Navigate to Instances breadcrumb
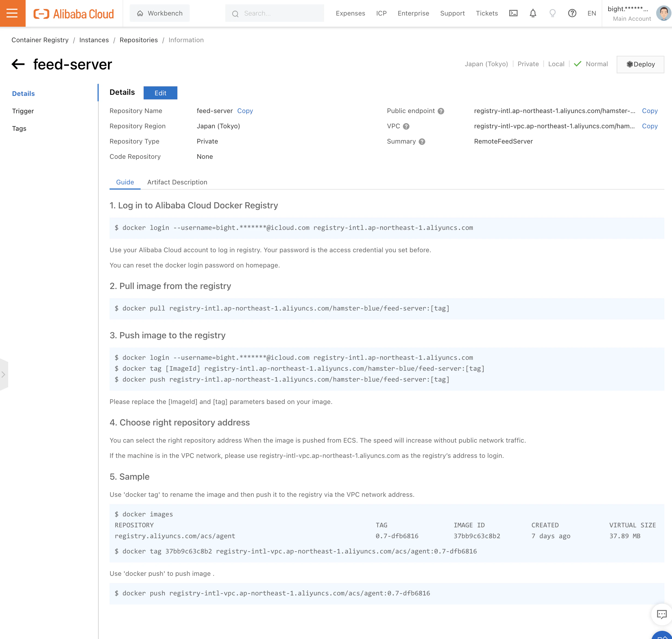 [94, 40]
